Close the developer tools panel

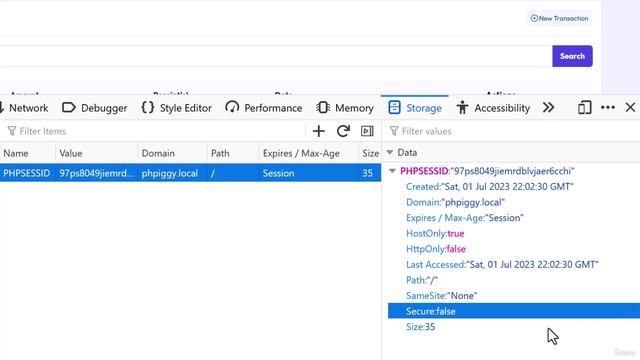click(630, 107)
